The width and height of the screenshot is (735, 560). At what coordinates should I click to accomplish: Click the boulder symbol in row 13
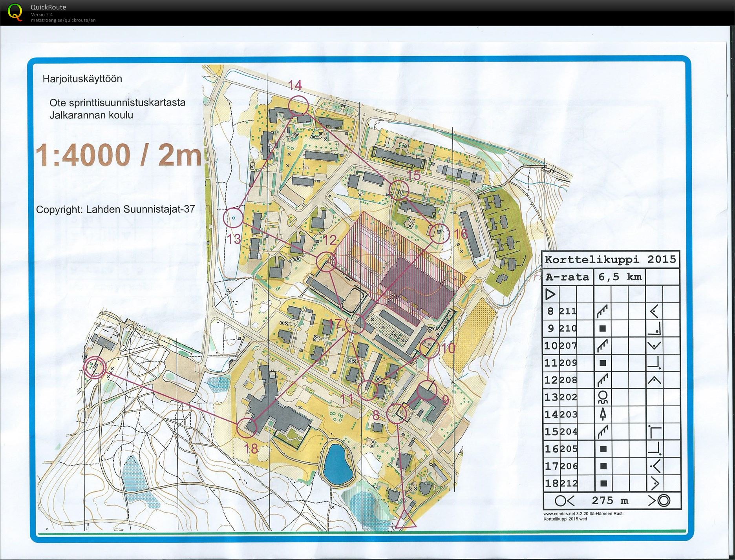[603, 397]
